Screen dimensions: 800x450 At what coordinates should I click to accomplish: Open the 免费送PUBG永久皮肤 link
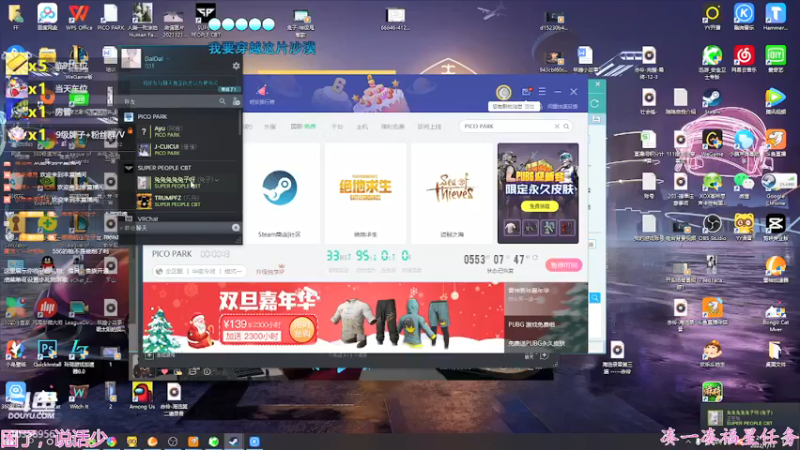point(536,343)
